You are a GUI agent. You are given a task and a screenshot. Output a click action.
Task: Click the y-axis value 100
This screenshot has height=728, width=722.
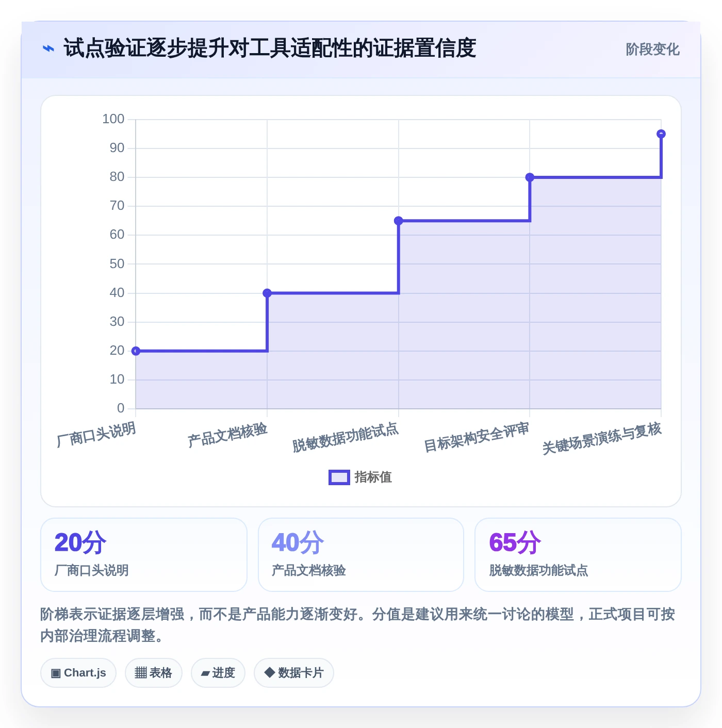pos(113,119)
